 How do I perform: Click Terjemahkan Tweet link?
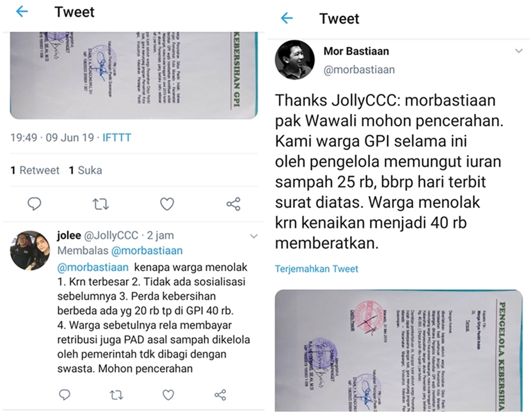[316, 269]
